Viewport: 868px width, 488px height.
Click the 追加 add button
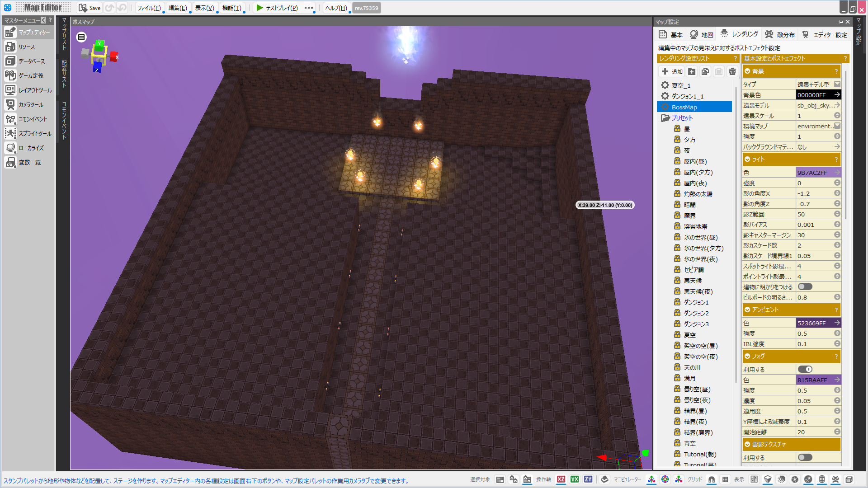[672, 71]
